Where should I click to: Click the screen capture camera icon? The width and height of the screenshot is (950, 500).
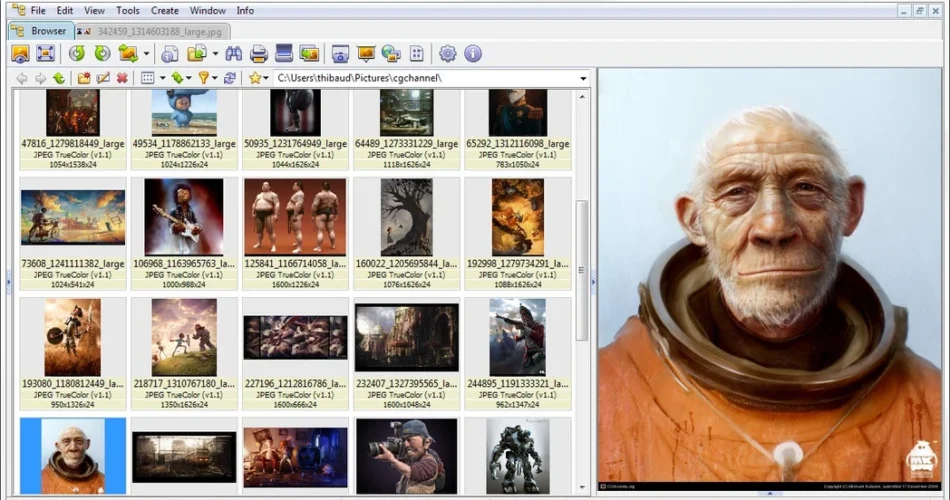click(x=340, y=53)
